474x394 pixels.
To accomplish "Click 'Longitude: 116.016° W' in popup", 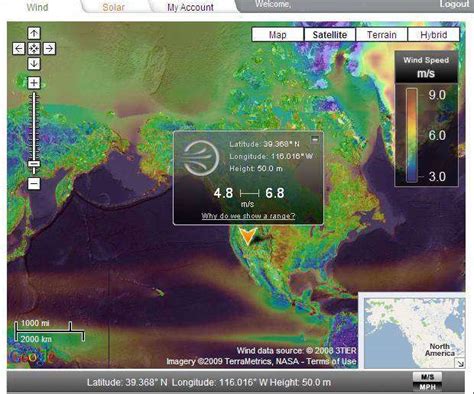I will point(271,156).
